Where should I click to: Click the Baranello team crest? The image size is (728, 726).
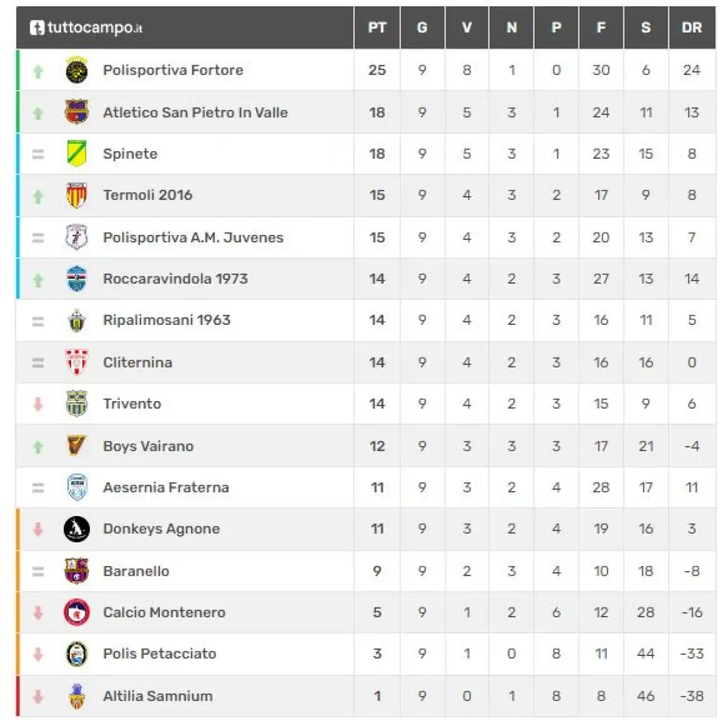[77, 571]
